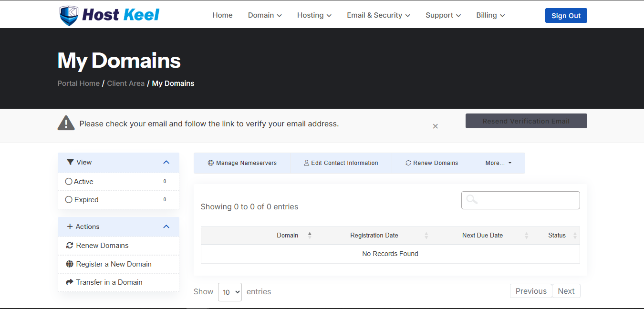Sort by Domain column arrows
This screenshot has height=309, width=644.
point(310,236)
